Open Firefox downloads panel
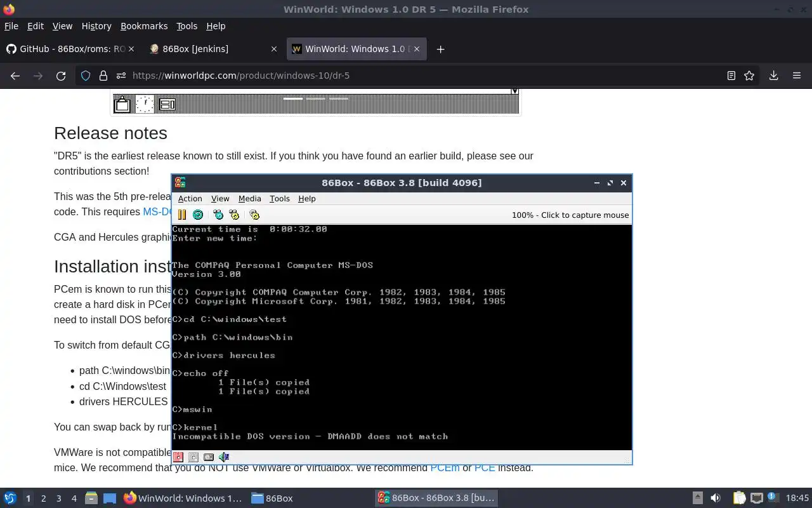This screenshot has width=812, height=508. click(773, 76)
